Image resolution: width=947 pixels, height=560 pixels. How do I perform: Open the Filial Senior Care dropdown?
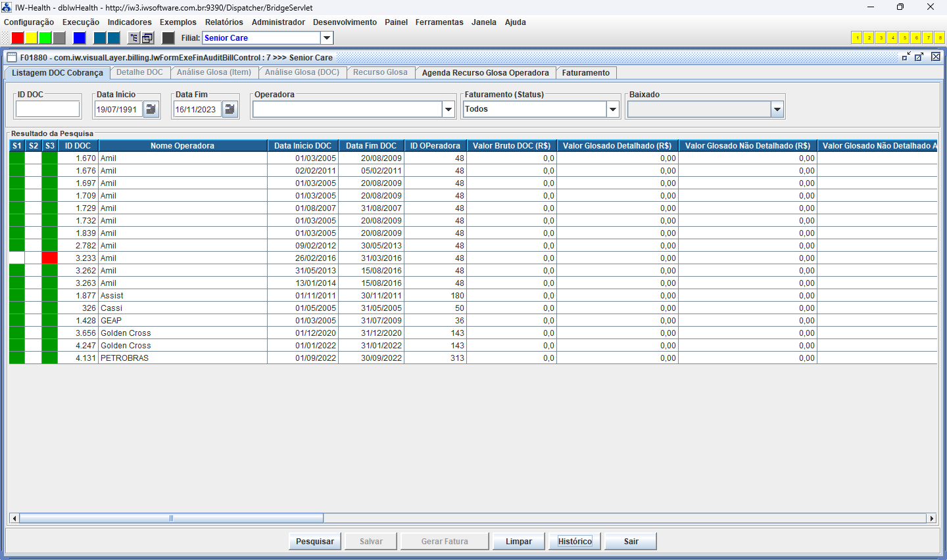327,38
